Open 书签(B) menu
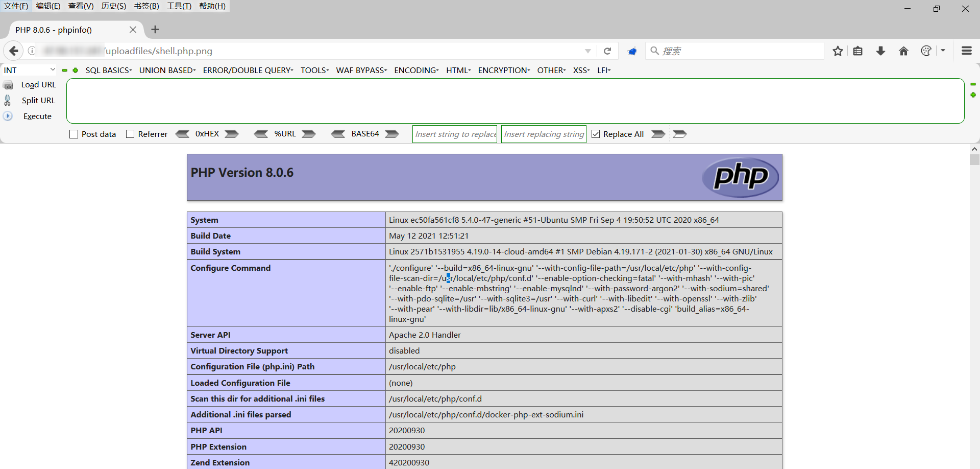 click(x=146, y=6)
